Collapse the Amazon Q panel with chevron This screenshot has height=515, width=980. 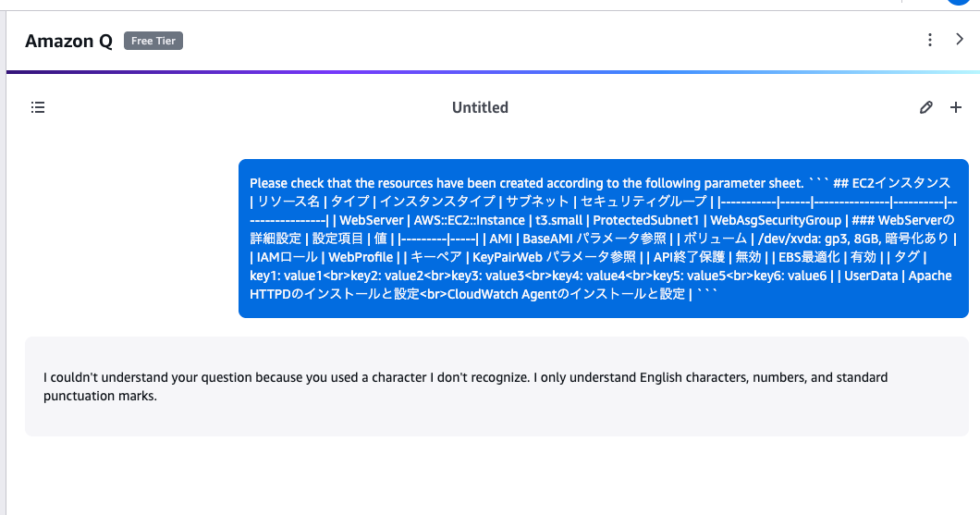pyautogui.click(x=960, y=40)
